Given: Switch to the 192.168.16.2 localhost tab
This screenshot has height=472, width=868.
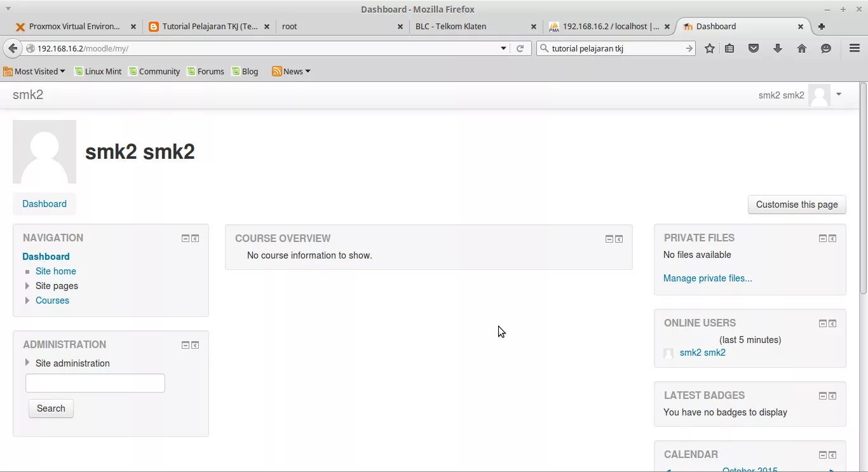Looking at the screenshot, I should [609, 27].
